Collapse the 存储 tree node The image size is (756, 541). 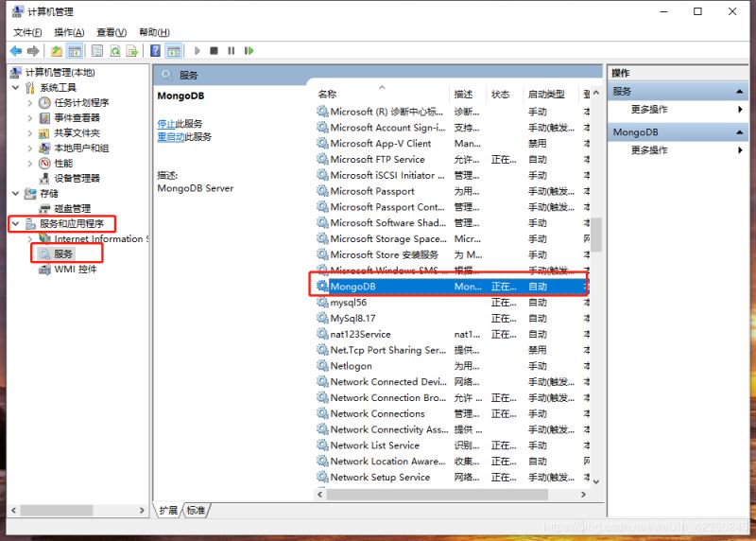point(15,194)
